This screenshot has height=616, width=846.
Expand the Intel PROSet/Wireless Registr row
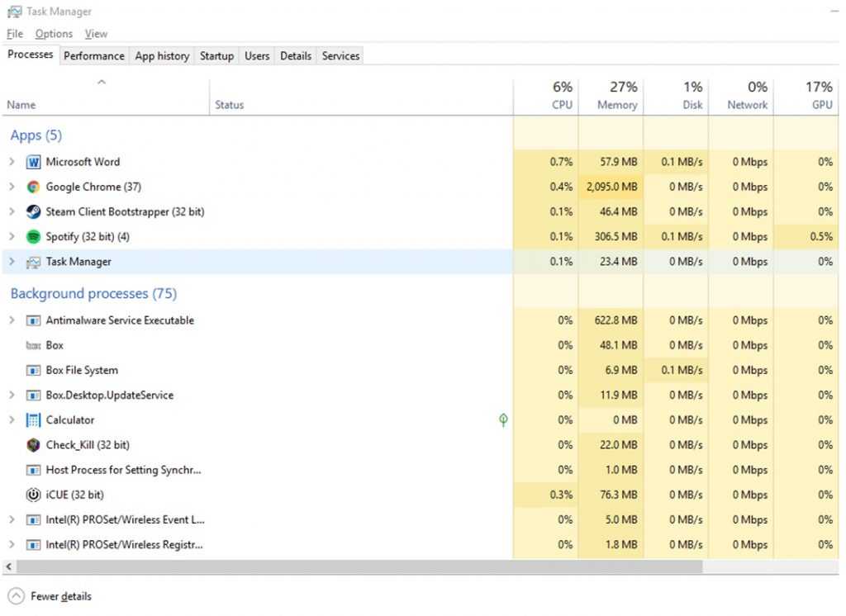coord(12,544)
